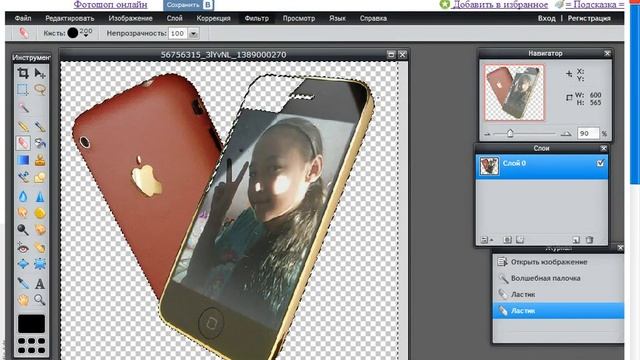Image resolution: width=640 pixels, height=360 pixels.
Task: Select the Color Replace tool
Action: (23, 177)
